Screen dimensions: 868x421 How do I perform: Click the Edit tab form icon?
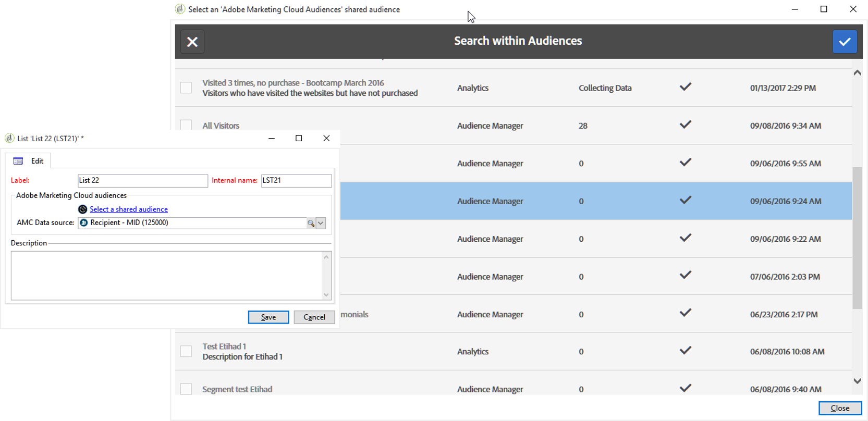[x=18, y=161]
